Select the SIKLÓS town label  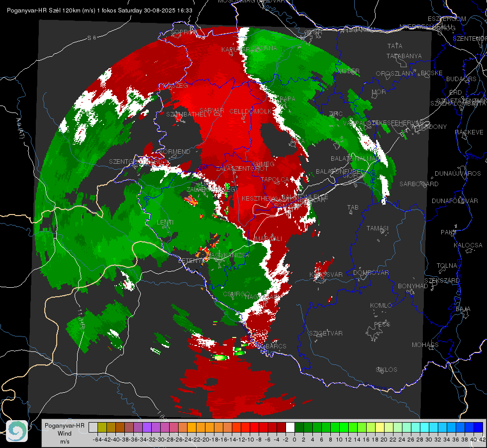click(x=387, y=370)
